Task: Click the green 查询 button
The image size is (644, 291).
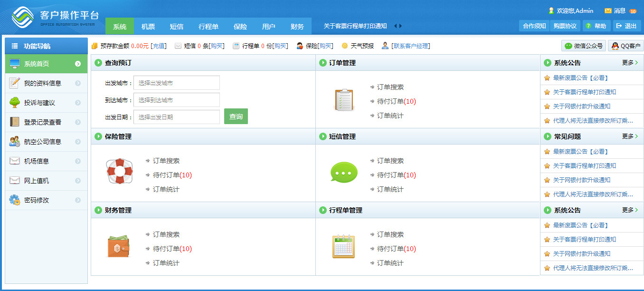Action: coord(236,116)
